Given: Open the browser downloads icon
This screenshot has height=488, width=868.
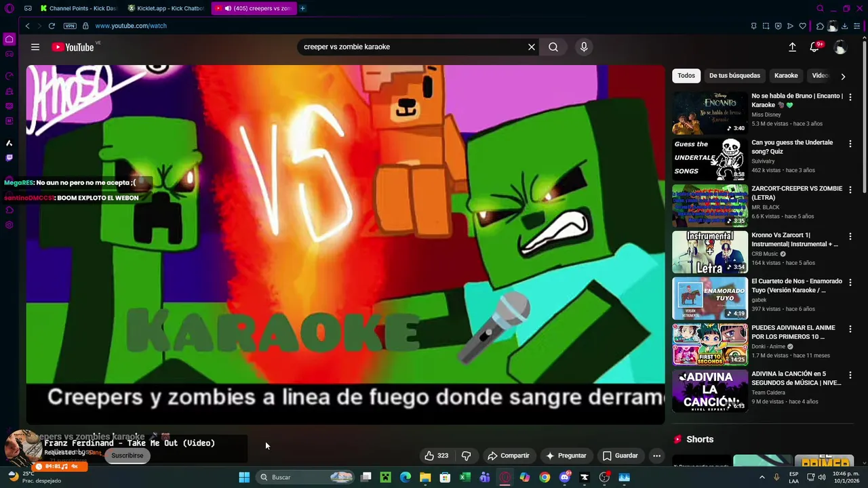Looking at the screenshot, I should 844,26.
